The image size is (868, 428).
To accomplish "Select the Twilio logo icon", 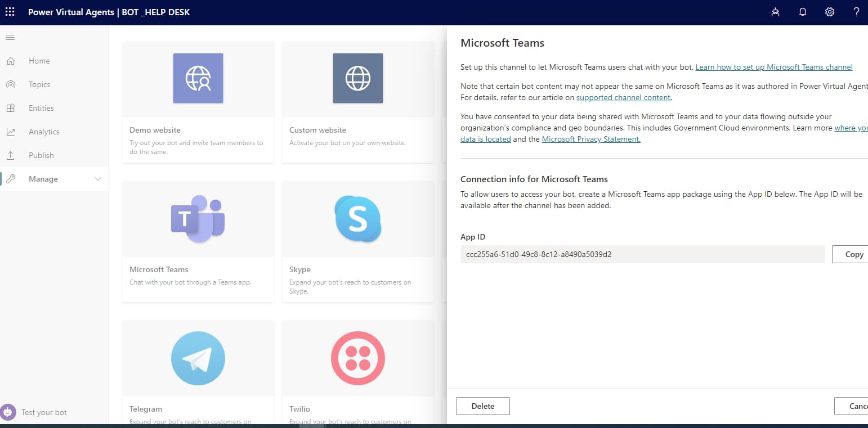I will (358, 358).
